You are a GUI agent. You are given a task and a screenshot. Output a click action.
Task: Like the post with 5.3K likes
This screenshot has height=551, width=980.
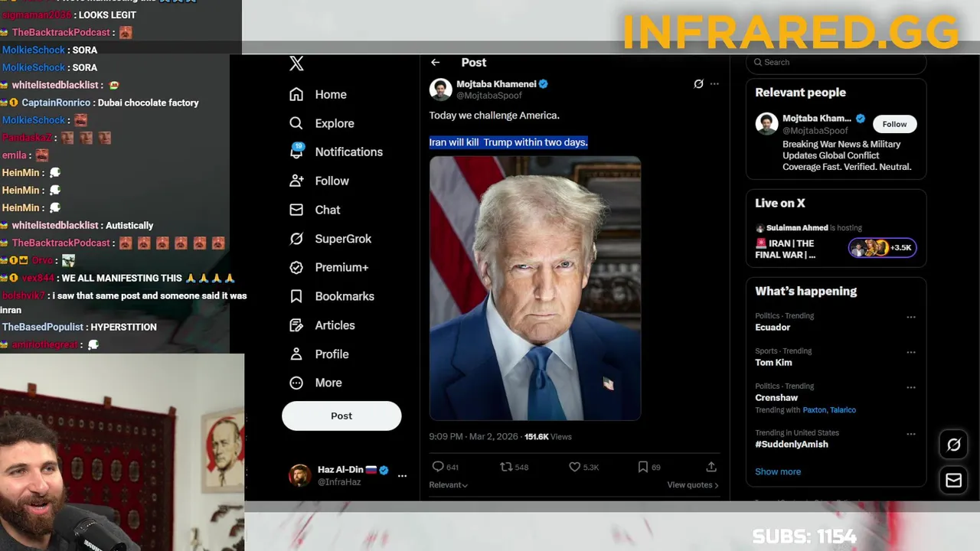point(574,467)
